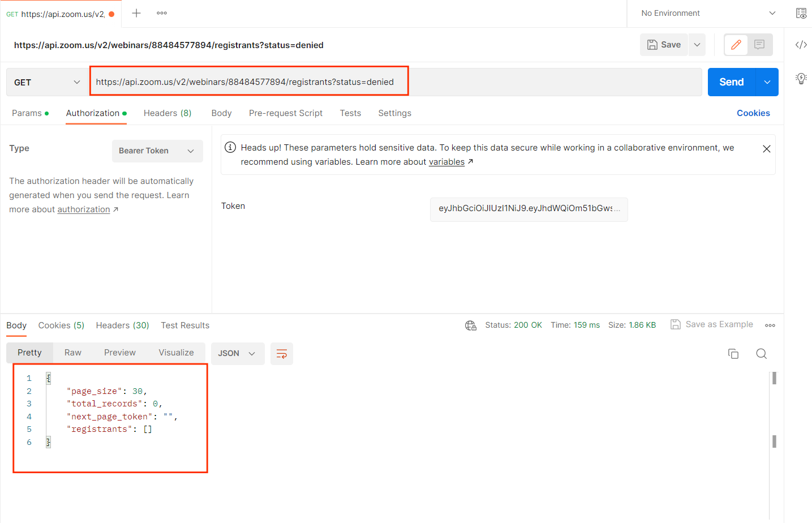Screen dimensions: 812x523
Task: Open the request Settings tab
Action: click(x=395, y=113)
